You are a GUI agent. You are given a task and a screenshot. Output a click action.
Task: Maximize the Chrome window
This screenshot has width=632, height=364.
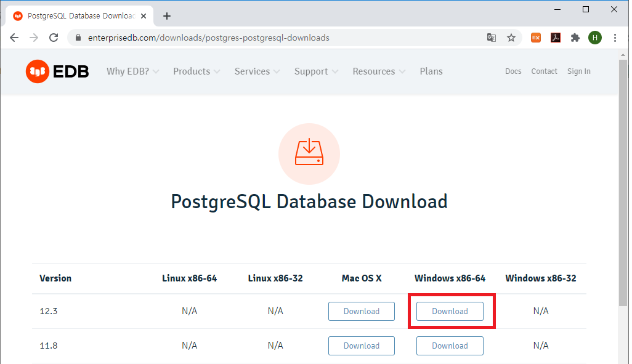tap(586, 9)
